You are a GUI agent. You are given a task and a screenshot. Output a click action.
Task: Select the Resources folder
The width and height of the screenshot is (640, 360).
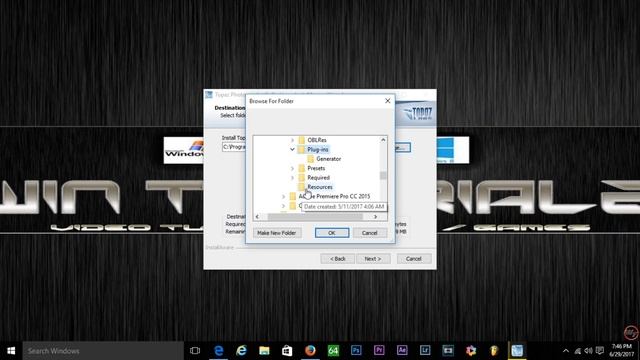coord(320,187)
